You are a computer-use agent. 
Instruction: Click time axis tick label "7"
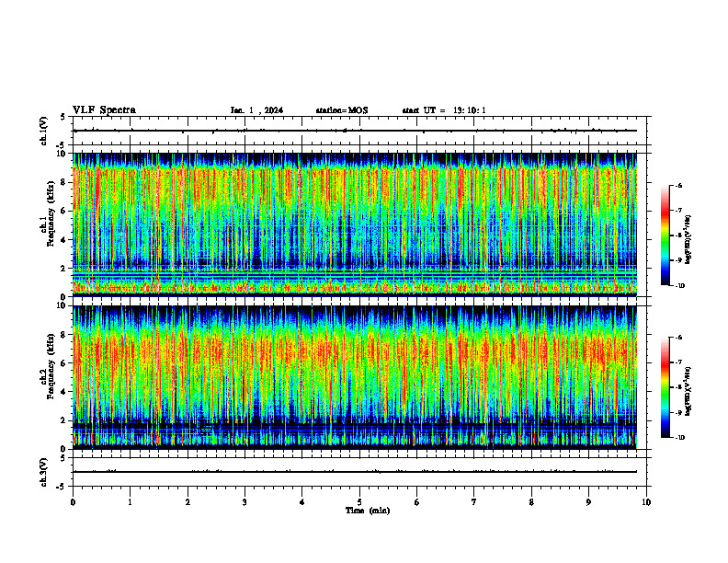(x=474, y=502)
